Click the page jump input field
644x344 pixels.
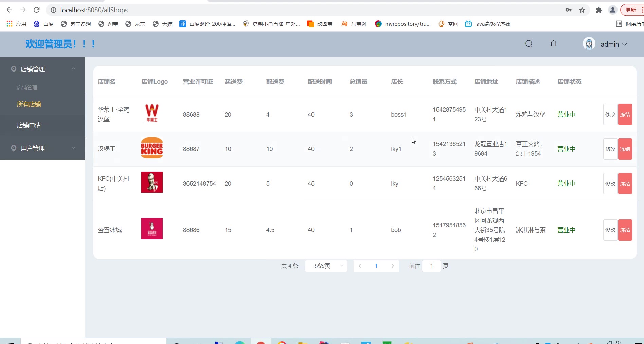point(431,266)
